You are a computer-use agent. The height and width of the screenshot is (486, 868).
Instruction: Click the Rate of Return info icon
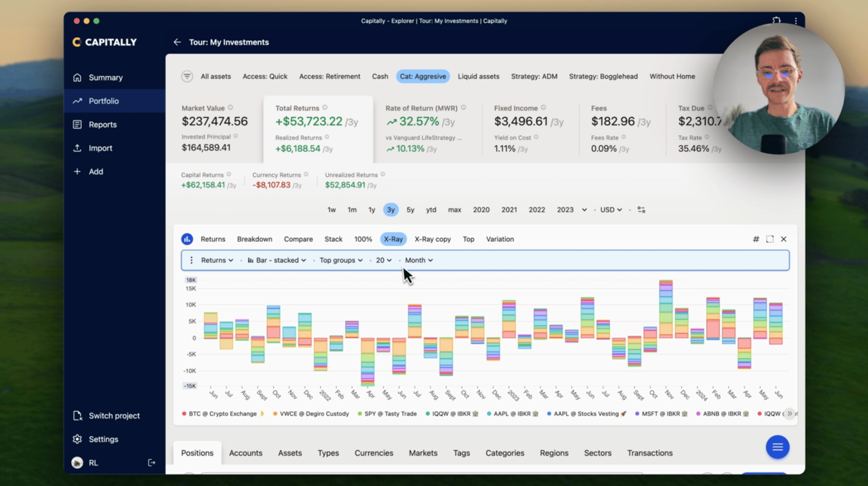(x=463, y=107)
